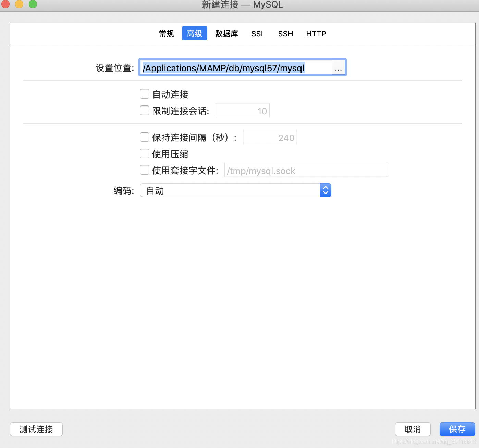Open the SSL tab
Viewport: 479px width, 448px height.
coord(258,34)
